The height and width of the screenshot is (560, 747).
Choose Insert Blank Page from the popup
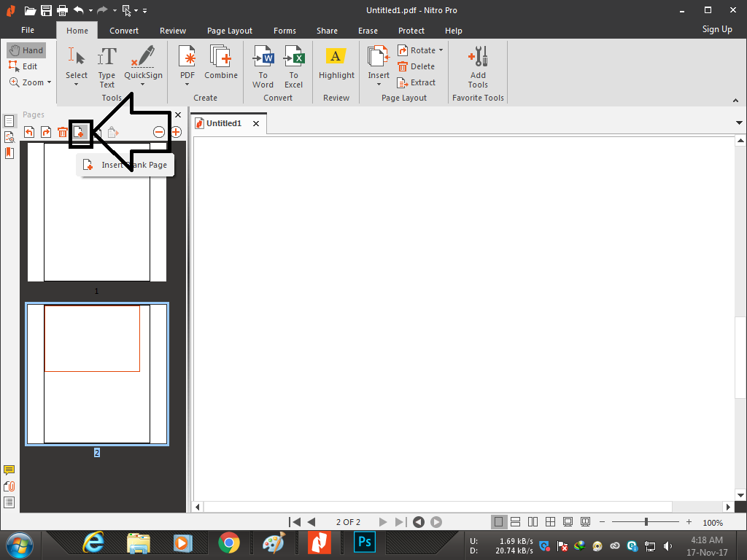(125, 165)
